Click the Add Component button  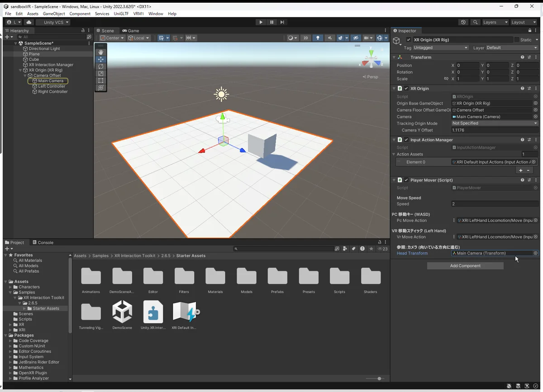point(465,266)
